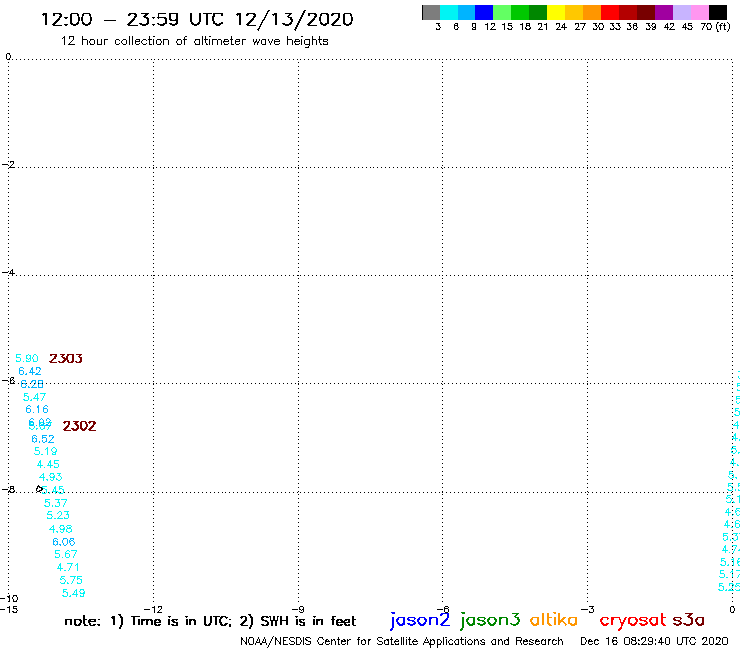Image resolution: width=740 pixels, height=650 pixels.
Task: Click the pass time label '2303'
Action: click(66, 358)
